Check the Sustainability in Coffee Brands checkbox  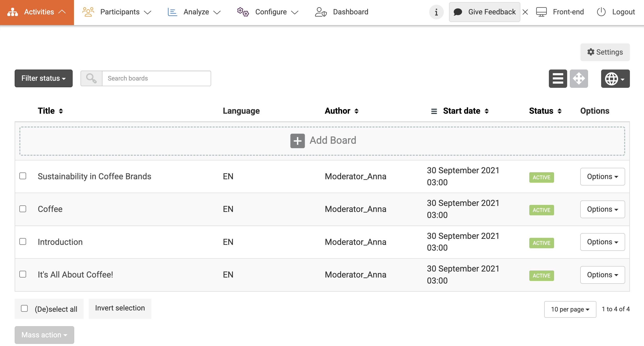click(23, 176)
